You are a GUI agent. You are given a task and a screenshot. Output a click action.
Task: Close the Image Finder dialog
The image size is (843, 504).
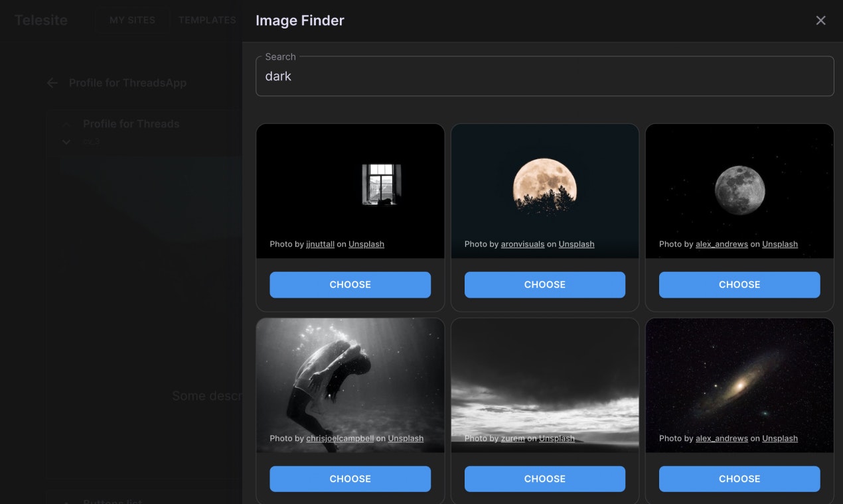tap(820, 21)
